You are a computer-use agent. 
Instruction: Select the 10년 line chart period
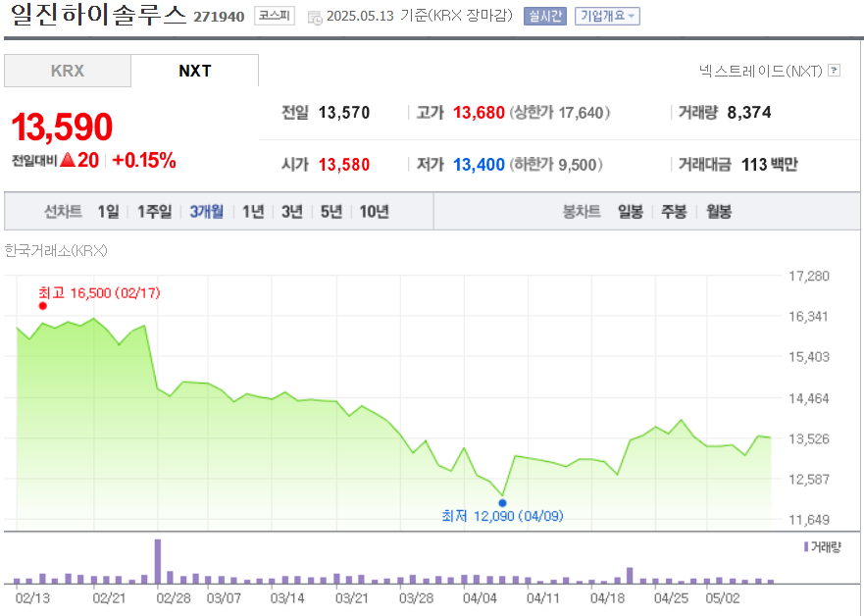click(x=375, y=212)
